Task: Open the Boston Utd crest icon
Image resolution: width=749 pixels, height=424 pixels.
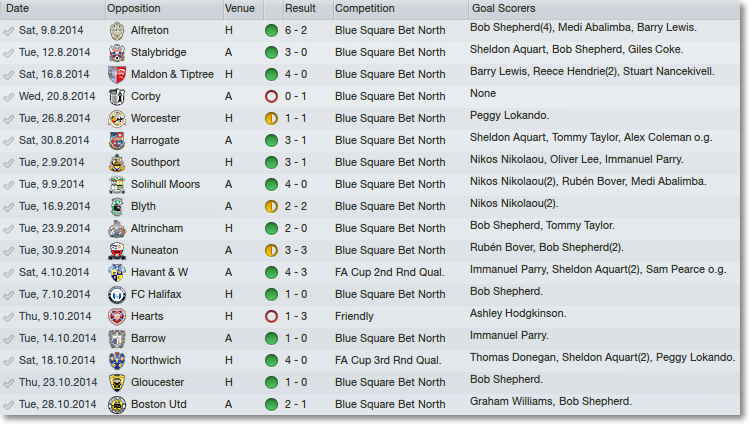Action: [117, 404]
